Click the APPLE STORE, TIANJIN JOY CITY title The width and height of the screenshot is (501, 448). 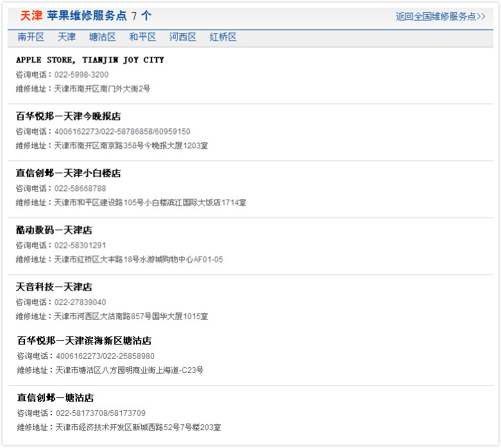[90, 60]
